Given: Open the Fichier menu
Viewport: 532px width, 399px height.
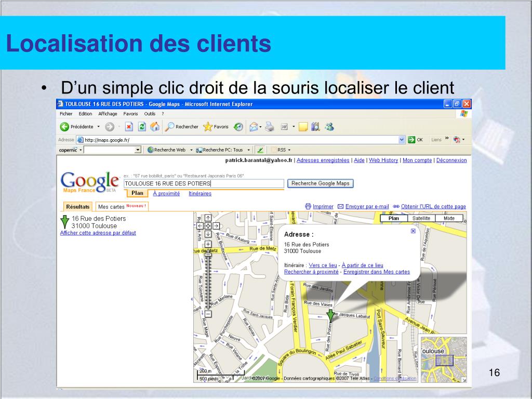Looking at the screenshot, I should tap(66, 114).
